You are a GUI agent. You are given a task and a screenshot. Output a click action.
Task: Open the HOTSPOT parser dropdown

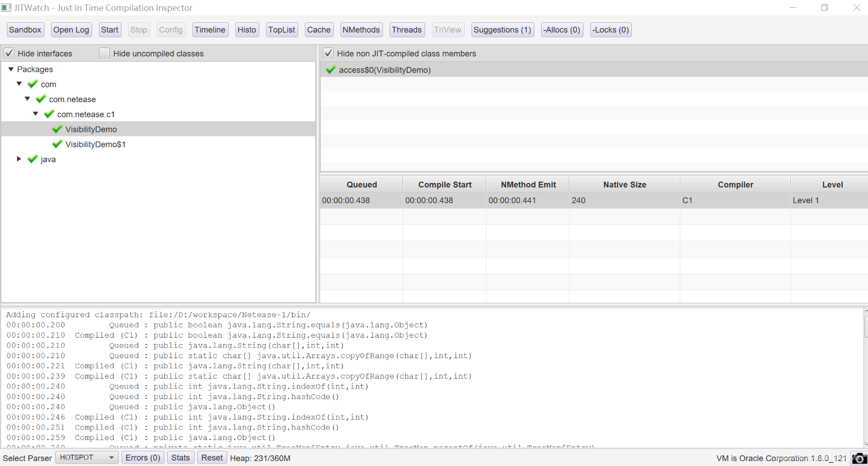pyautogui.click(x=87, y=457)
